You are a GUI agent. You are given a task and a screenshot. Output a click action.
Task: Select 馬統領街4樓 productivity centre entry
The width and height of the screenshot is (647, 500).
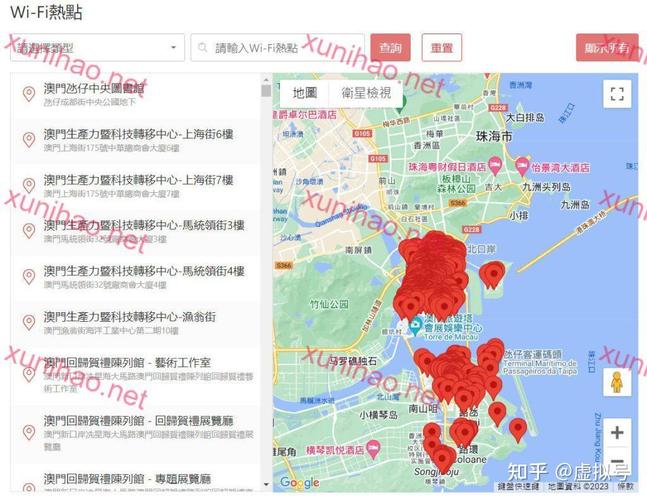136,277
